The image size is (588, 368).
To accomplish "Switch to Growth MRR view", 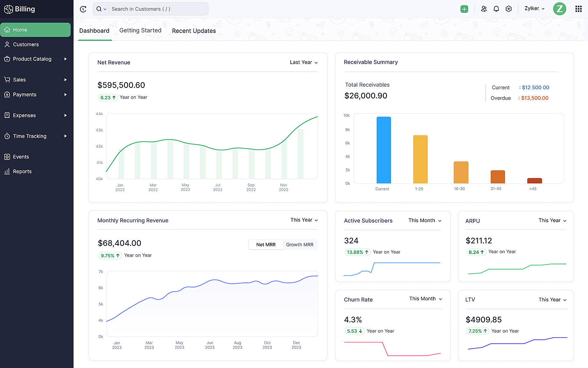I will 300,244.
